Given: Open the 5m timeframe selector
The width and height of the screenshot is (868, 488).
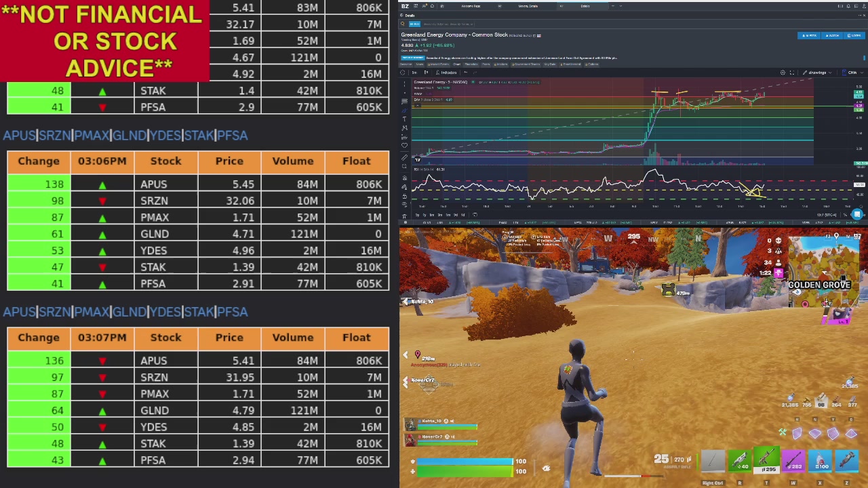Looking at the screenshot, I should click(x=414, y=73).
